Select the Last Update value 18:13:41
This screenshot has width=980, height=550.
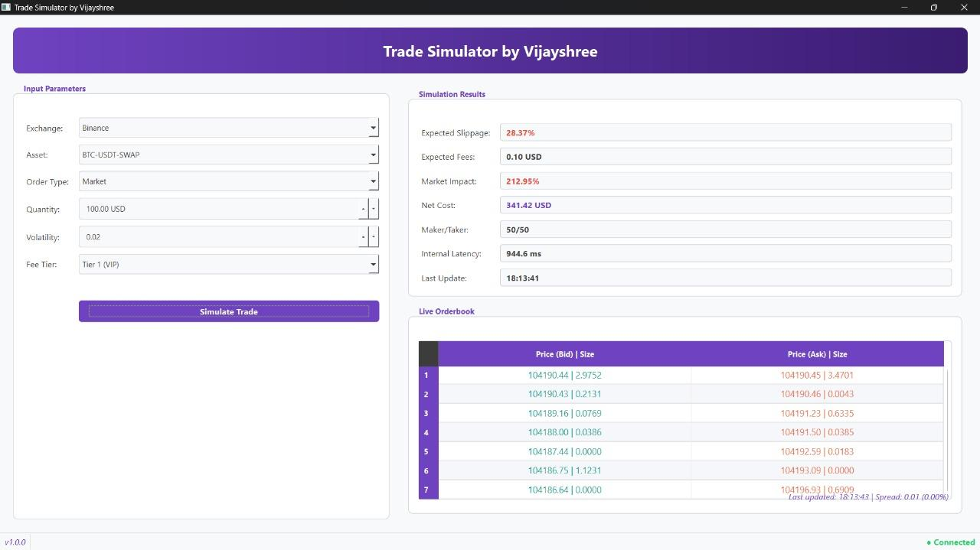725,278
